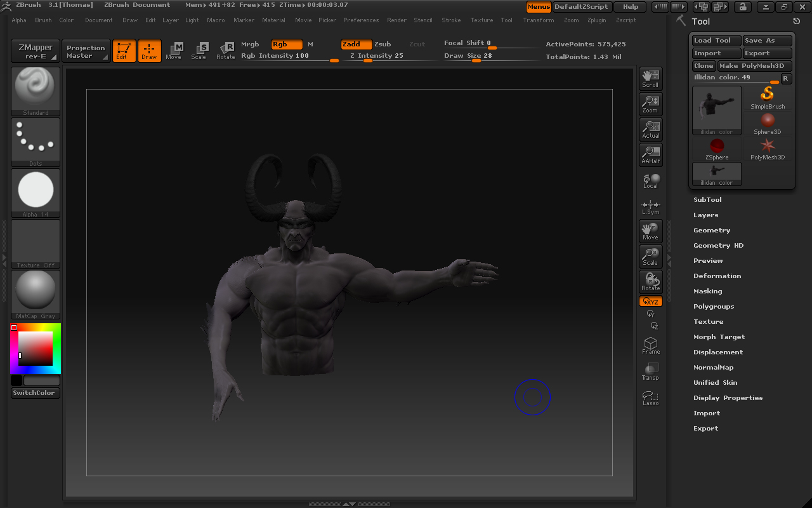
Task: Open the Preferences menu
Action: coord(361,20)
